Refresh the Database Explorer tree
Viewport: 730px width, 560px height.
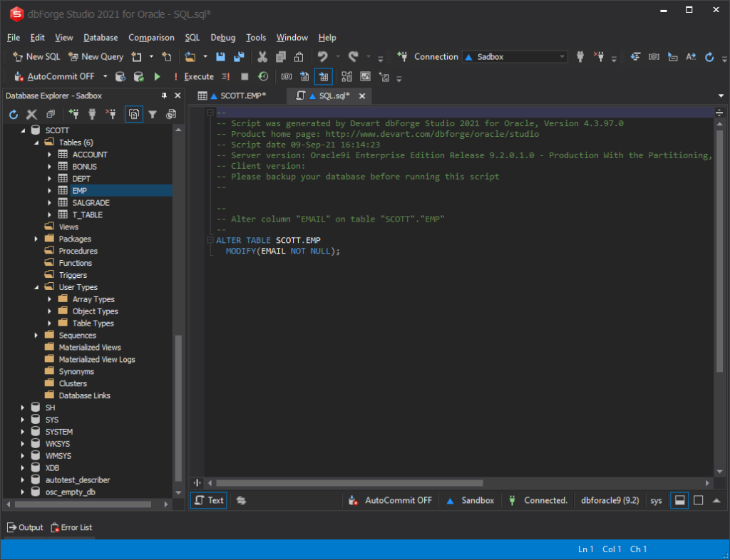point(13,114)
